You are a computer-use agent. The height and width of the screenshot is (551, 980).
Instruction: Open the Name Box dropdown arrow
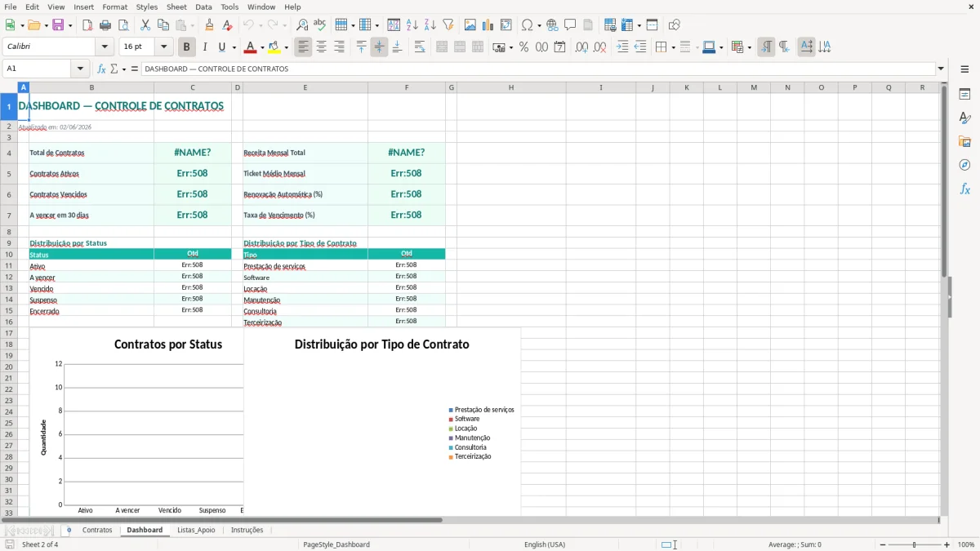79,69
